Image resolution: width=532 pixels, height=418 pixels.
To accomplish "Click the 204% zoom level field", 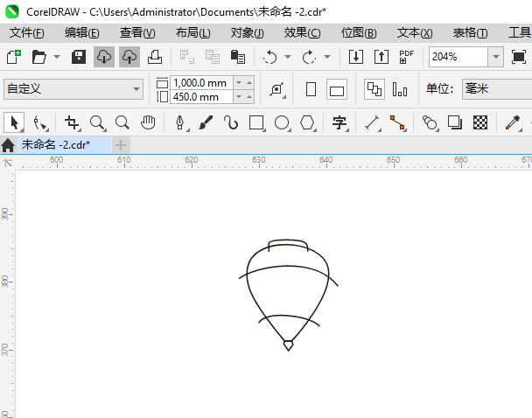I will (x=458, y=57).
